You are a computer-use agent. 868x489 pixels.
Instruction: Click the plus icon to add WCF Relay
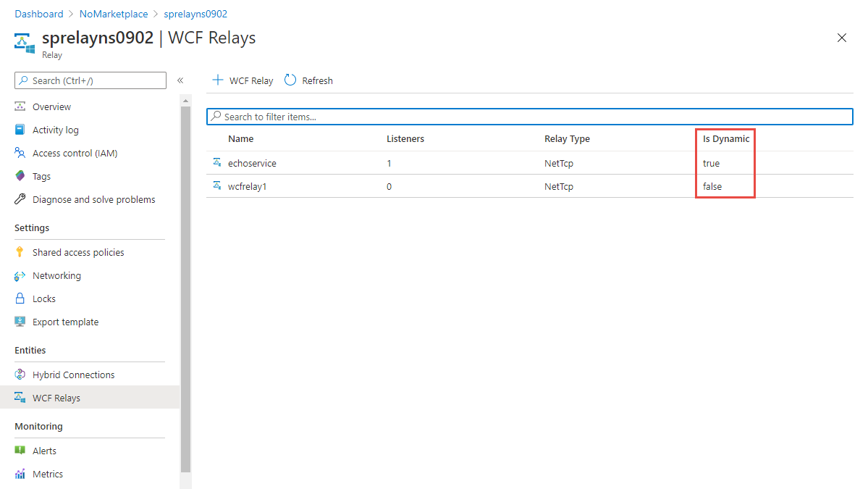(x=218, y=80)
